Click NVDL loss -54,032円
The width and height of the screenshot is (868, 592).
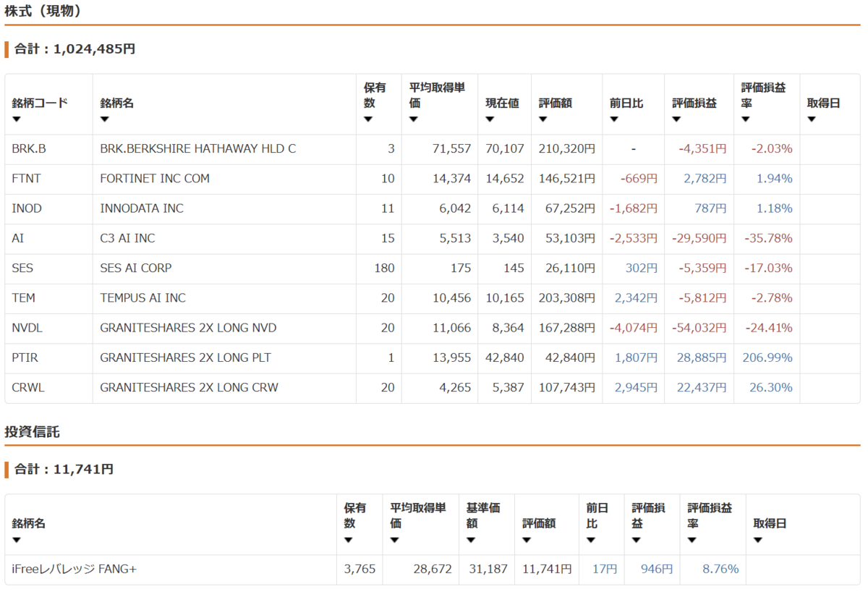pos(699,328)
